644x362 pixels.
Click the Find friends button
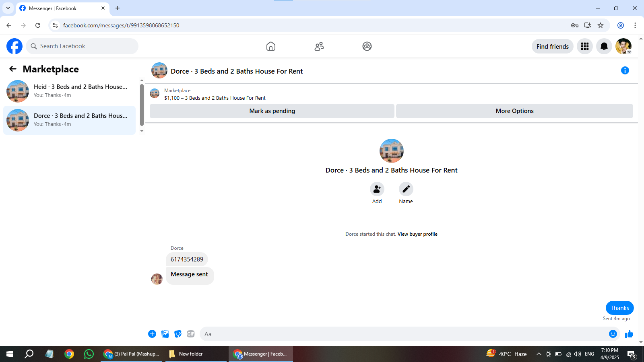coord(553,46)
